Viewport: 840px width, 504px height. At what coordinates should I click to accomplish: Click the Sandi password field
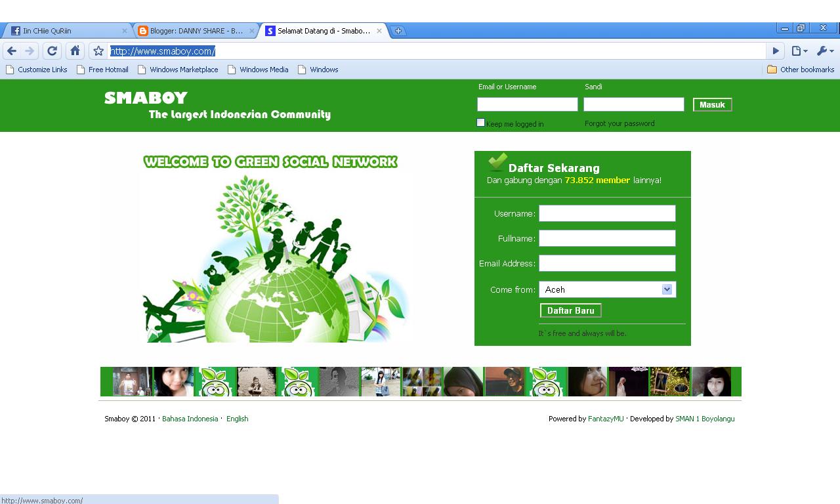click(x=634, y=104)
